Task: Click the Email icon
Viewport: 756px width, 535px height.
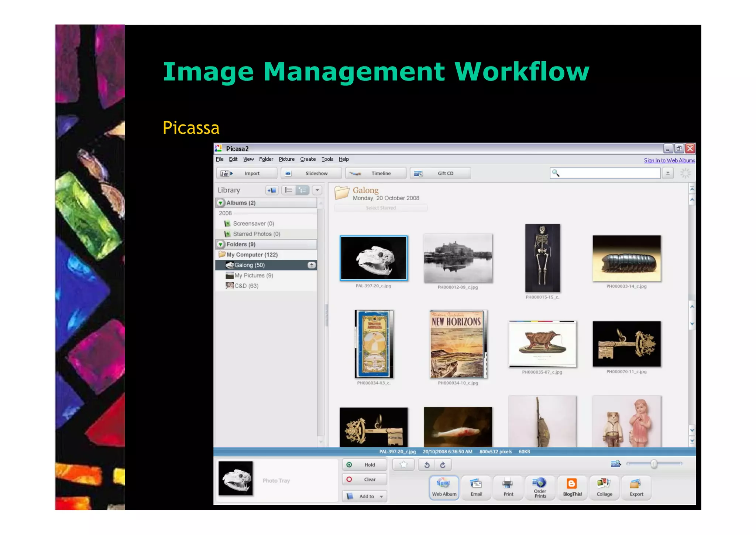Action: click(x=476, y=488)
